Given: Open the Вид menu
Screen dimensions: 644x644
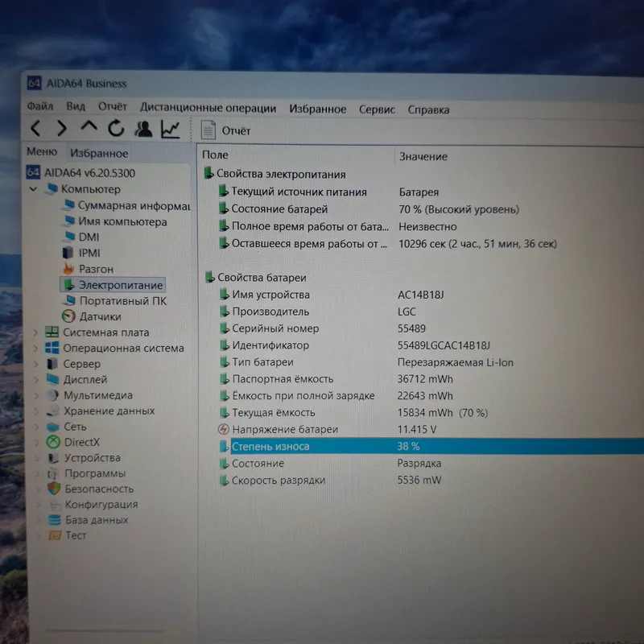Looking at the screenshot, I should tap(76, 107).
